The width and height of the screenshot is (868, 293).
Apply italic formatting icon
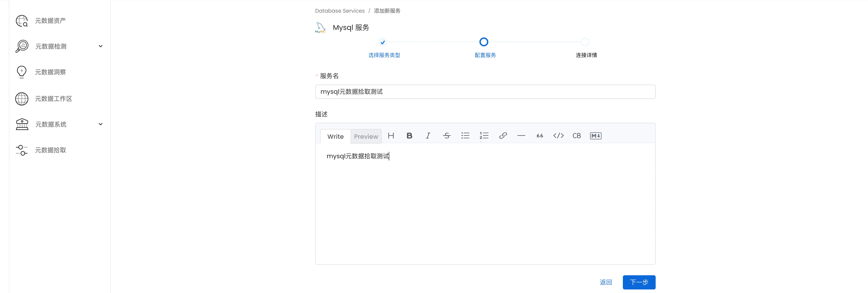[428, 136]
